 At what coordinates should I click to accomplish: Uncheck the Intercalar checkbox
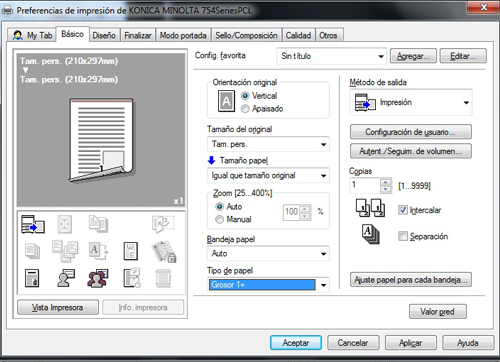(x=403, y=210)
